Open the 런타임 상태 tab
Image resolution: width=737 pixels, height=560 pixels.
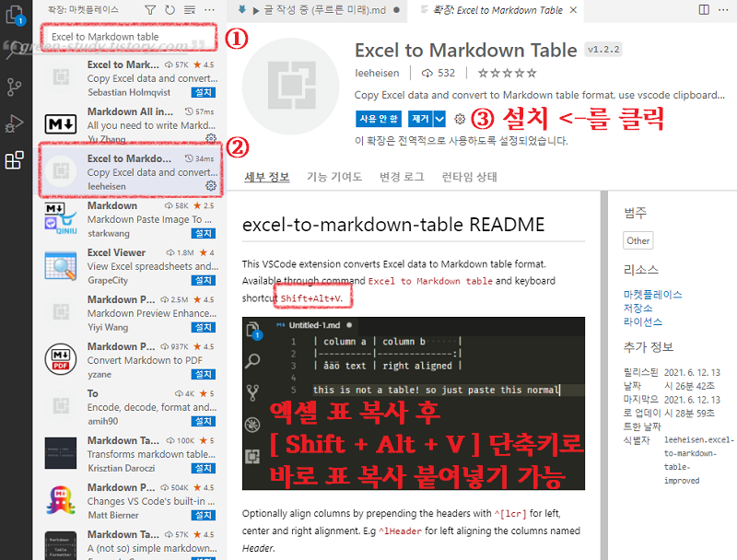pyautogui.click(x=469, y=177)
